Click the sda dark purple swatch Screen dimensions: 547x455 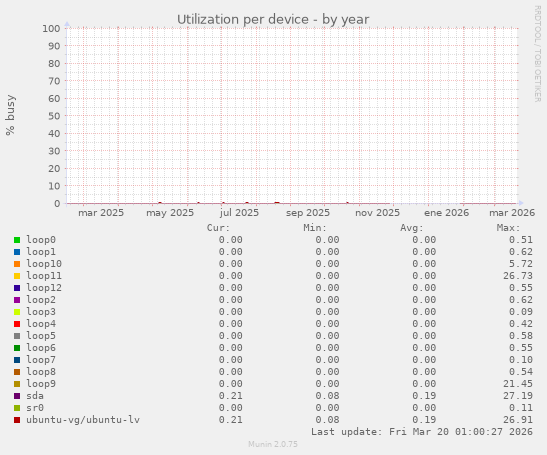[x=17, y=396]
